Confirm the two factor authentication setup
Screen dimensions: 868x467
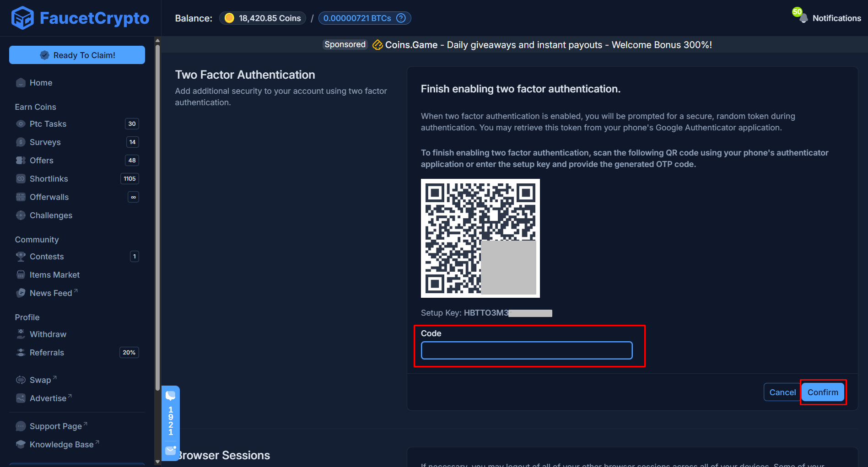pyautogui.click(x=823, y=392)
